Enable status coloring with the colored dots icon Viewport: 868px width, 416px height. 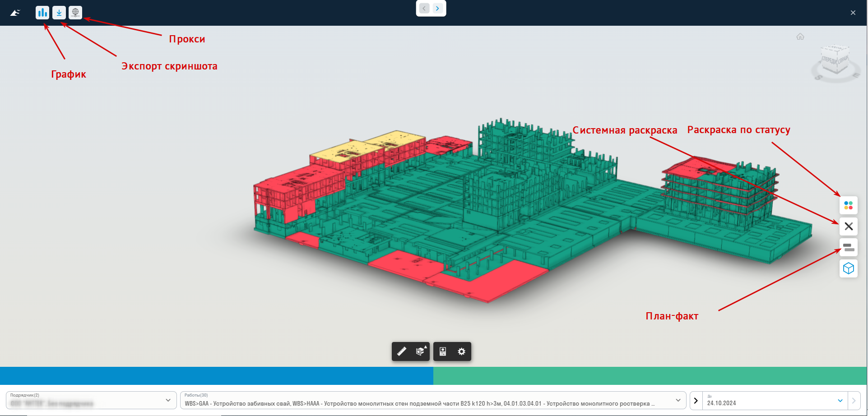point(849,205)
